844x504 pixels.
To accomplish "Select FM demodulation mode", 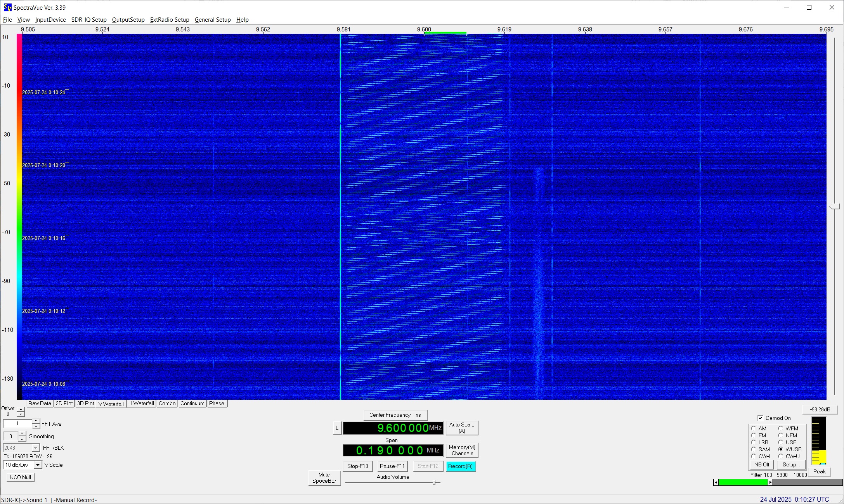I will 753,435.
